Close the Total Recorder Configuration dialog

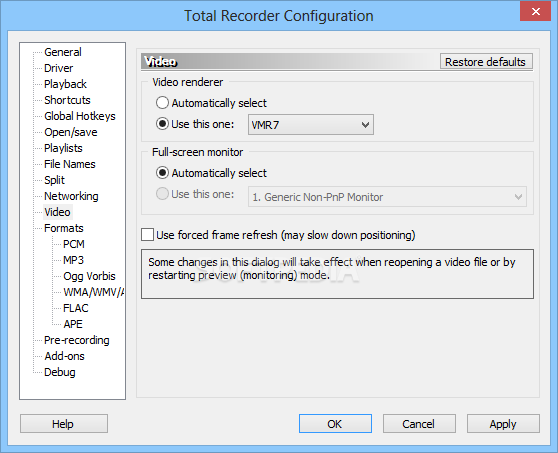click(536, 11)
